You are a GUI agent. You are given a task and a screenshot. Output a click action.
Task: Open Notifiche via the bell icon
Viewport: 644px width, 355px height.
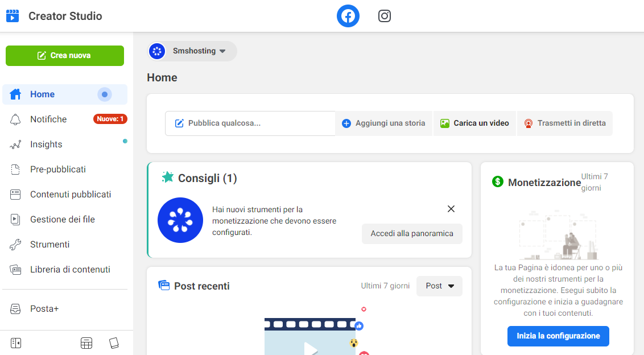16,119
